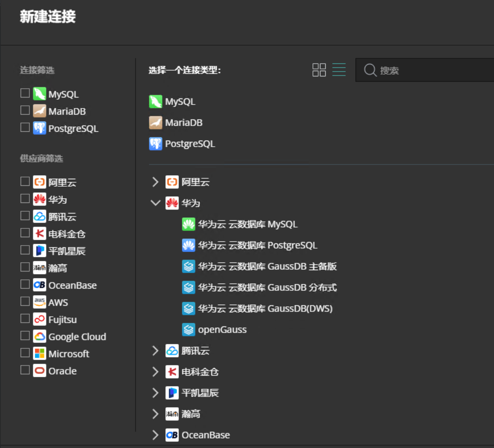Click the MySQL icon in connection list
The image size is (494, 448).
pyautogui.click(x=156, y=101)
